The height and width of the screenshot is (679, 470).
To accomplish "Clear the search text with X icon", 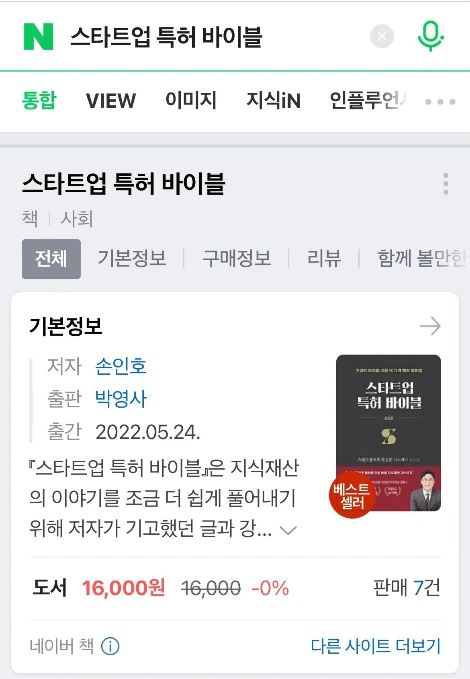I will pyautogui.click(x=382, y=36).
